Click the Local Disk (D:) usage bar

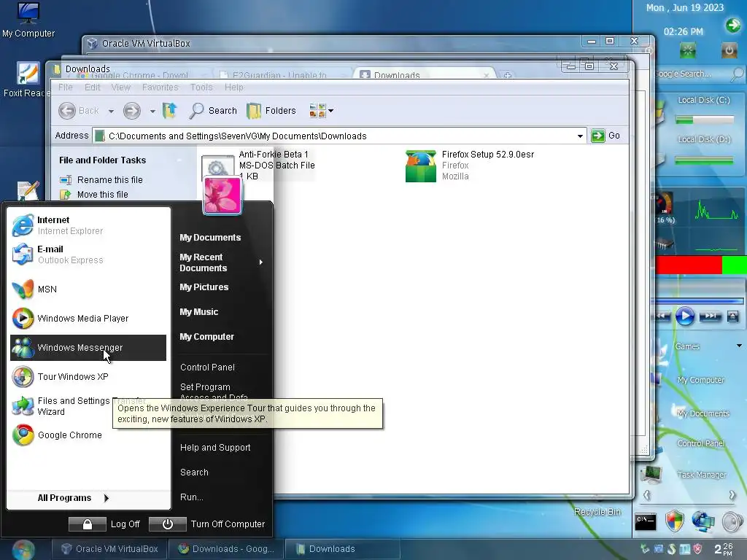(x=704, y=161)
